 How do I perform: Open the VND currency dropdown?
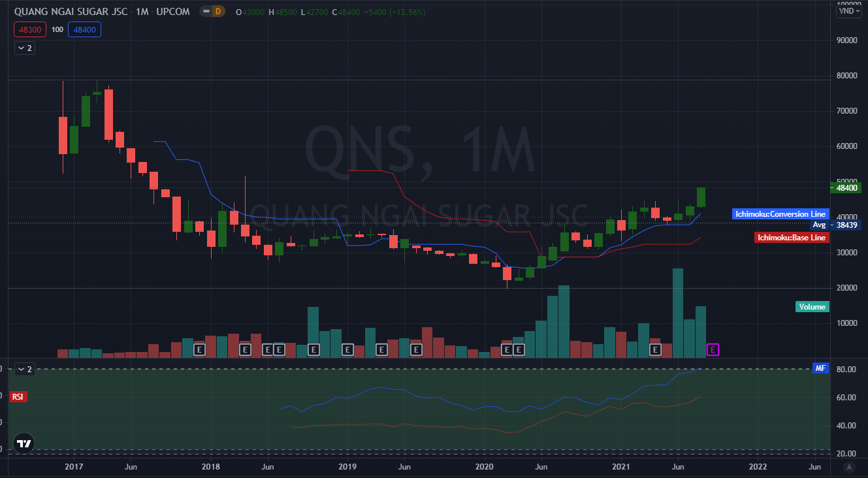pyautogui.click(x=848, y=10)
